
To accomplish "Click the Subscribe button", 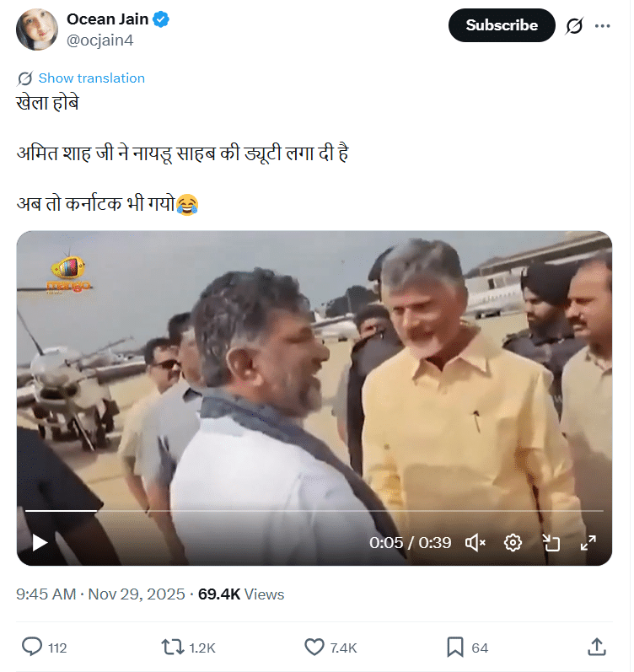I will [502, 25].
